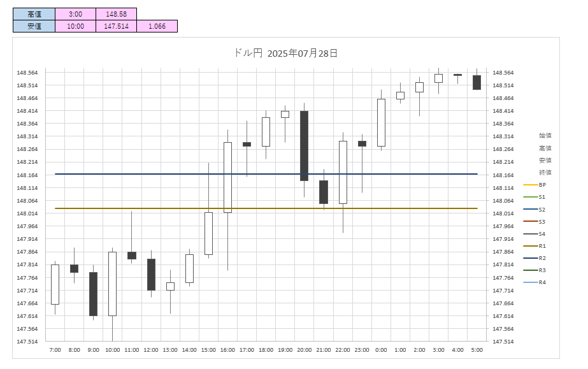The height and width of the screenshot is (369, 588).
Task: Select the R2 legend entry
Action: [542, 258]
